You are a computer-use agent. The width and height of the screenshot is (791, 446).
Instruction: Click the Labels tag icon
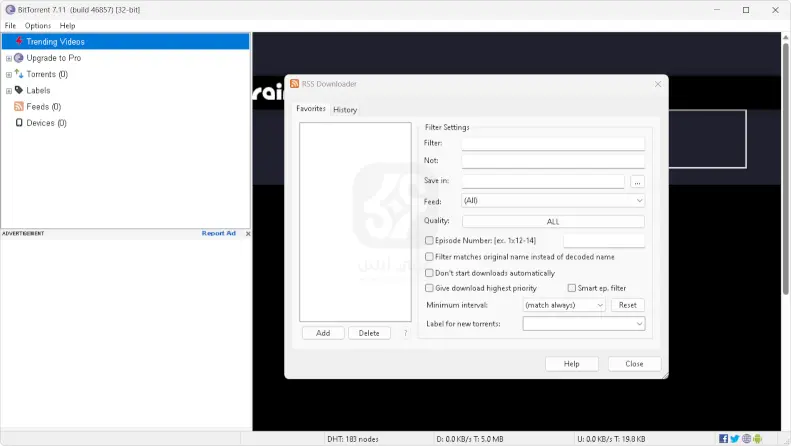coord(19,90)
